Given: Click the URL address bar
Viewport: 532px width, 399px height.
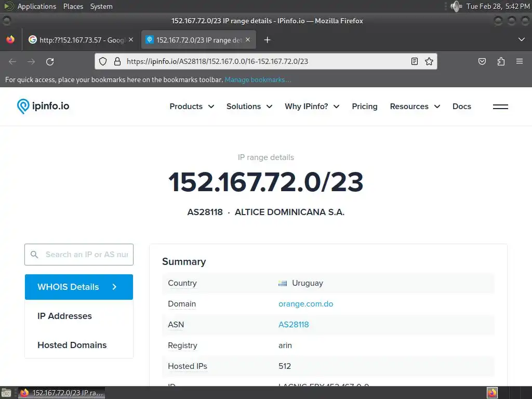Looking at the screenshot, I should tap(266, 61).
